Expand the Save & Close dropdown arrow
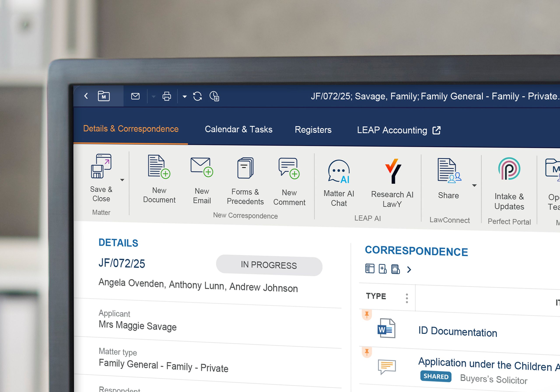This screenshot has height=392, width=560. [x=122, y=180]
